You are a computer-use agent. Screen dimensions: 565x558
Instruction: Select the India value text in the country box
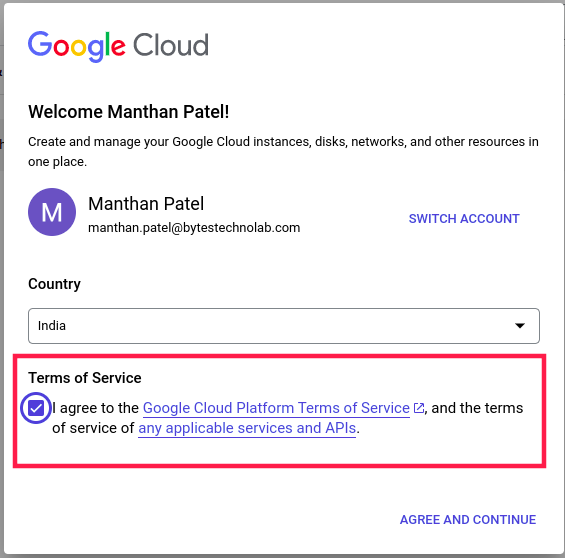tap(52, 326)
